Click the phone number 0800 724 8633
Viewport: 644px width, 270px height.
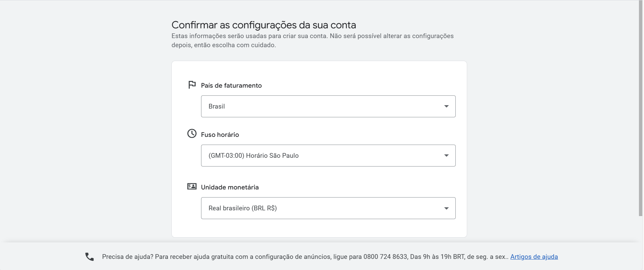(x=385, y=256)
